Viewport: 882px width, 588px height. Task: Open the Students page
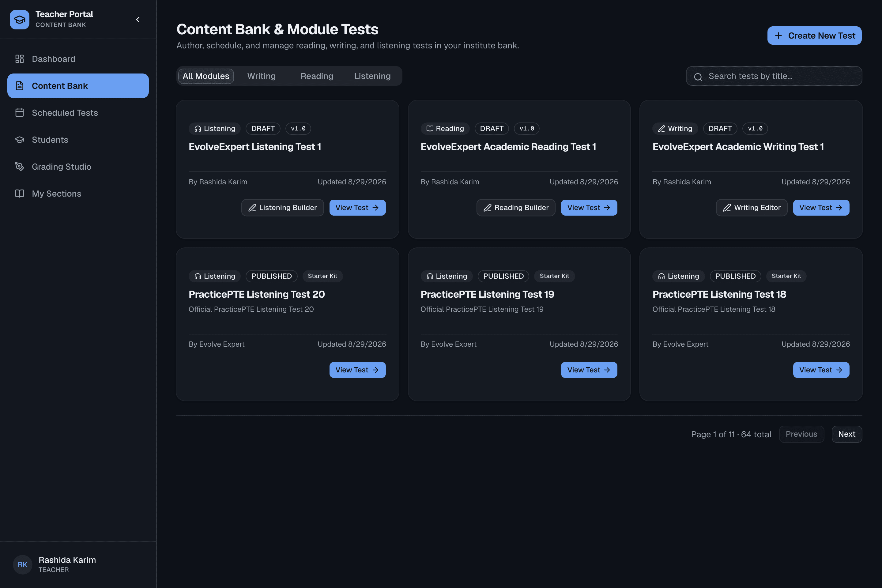(78, 140)
